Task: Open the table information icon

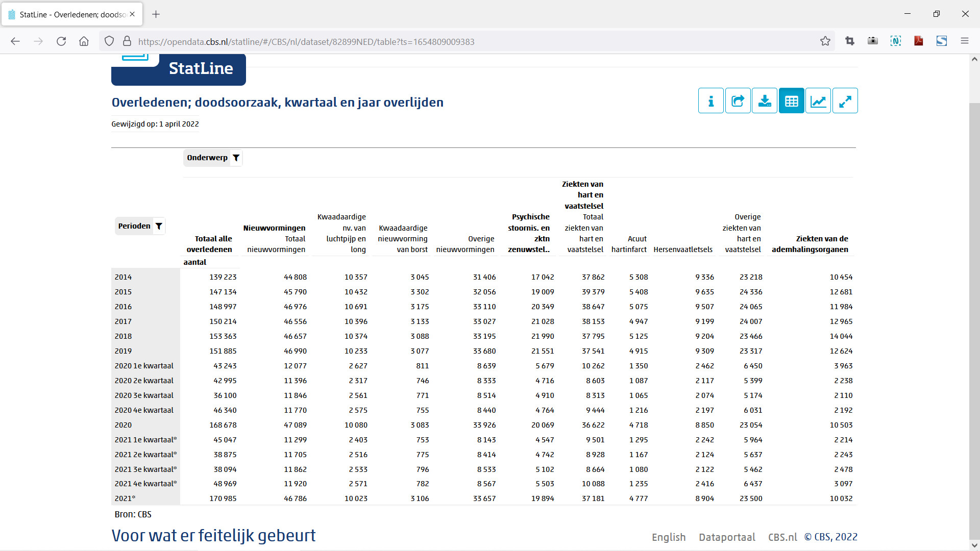Action: 710,101
